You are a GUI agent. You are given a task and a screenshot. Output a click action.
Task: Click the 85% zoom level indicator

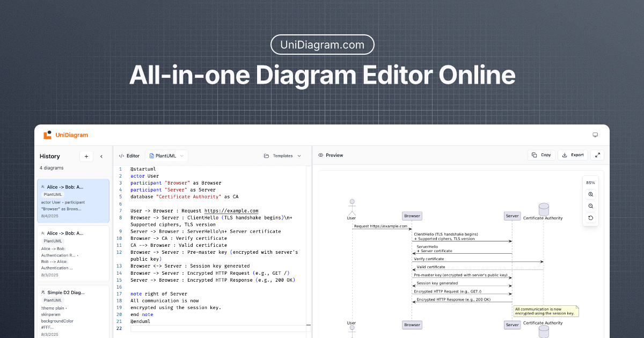(590, 182)
